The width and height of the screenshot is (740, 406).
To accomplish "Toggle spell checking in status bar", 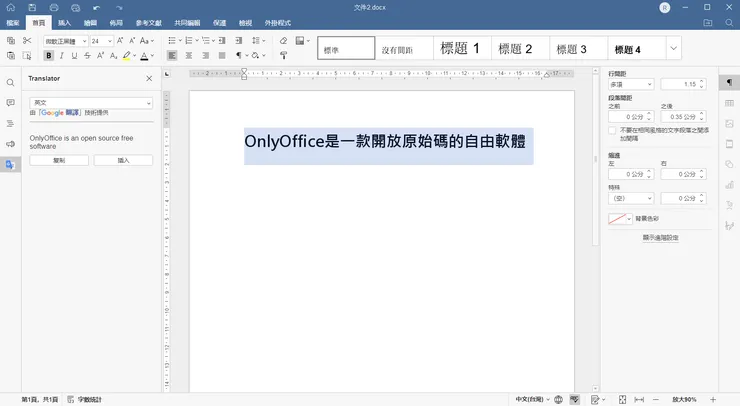I will (x=574, y=399).
